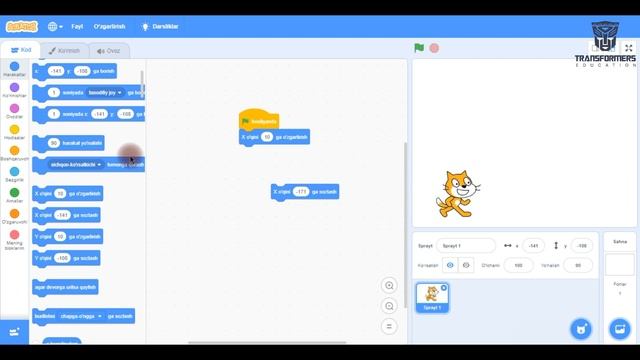Image resolution: width=640 pixels, height=360 pixels.
Task: Click the sprite y position field
Action: [582, 246]
